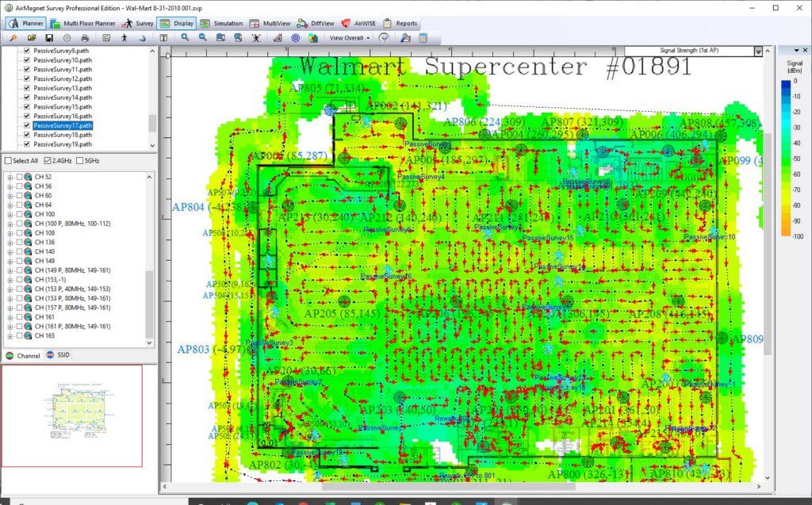Switch to the DiffView tab

coord(316,23)
